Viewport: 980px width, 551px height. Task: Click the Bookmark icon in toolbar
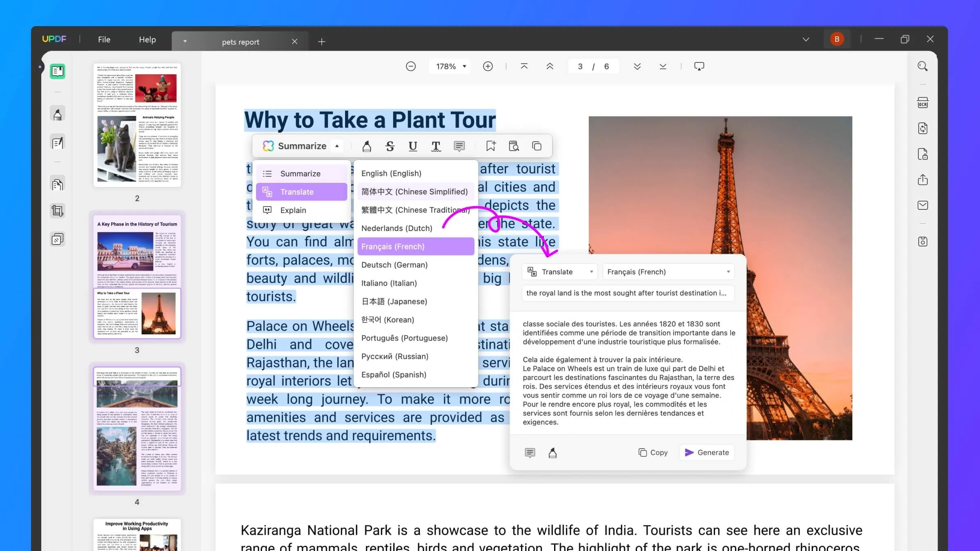click(491, 146)
